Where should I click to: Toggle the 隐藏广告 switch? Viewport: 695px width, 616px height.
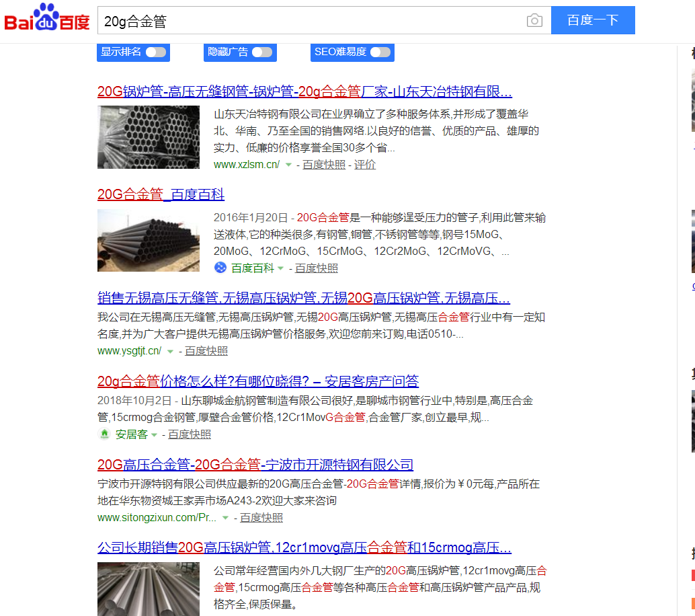[262, 52]
